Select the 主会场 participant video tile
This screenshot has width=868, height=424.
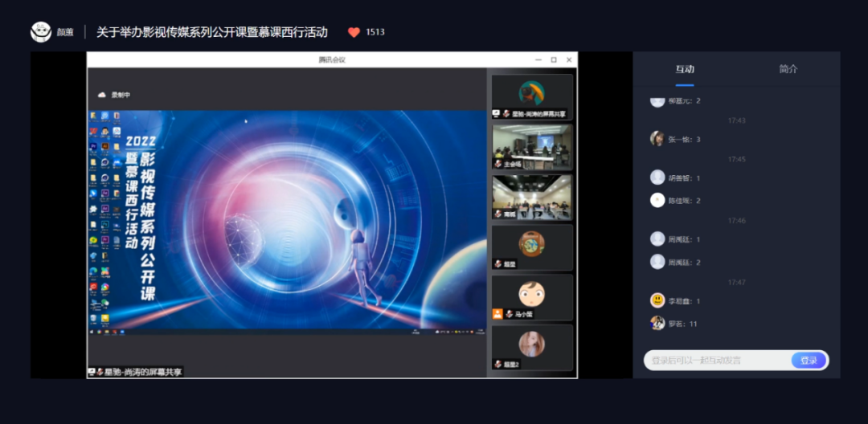[532, 146]
